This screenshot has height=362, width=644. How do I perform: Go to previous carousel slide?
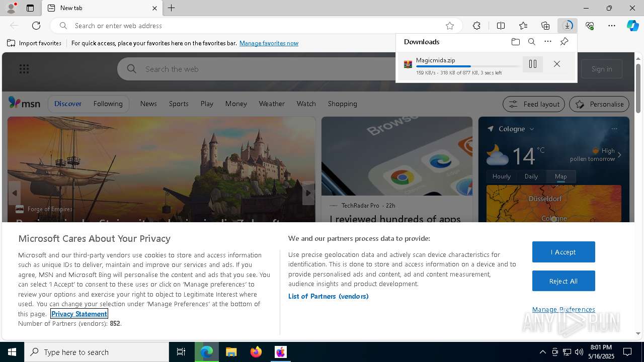click(x=15, y=193)
